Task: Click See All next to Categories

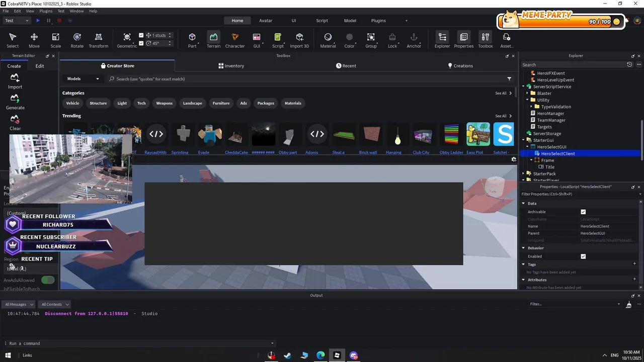Action: point(504,93)
